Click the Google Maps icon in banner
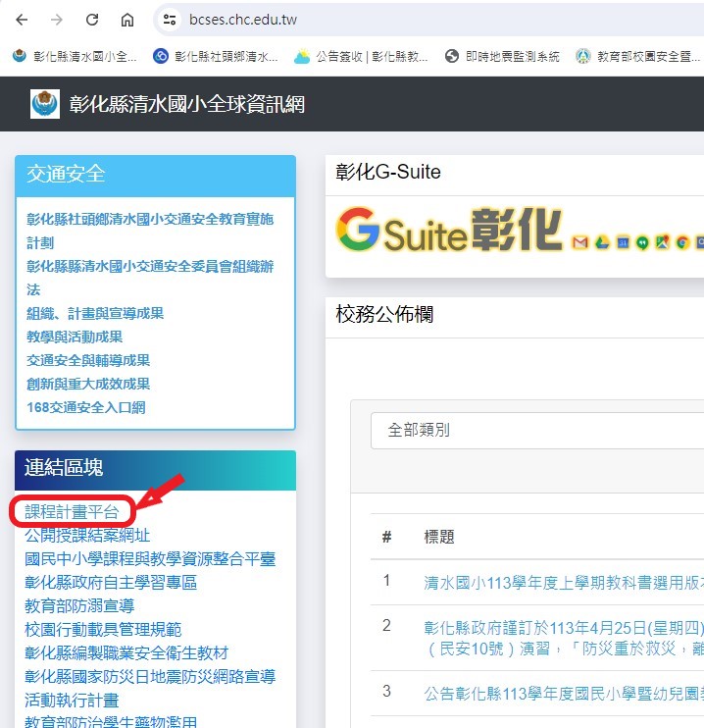 point(662,242)
